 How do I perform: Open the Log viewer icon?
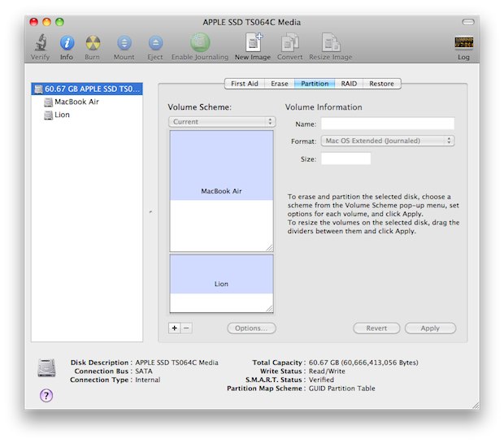click(463, 42)
